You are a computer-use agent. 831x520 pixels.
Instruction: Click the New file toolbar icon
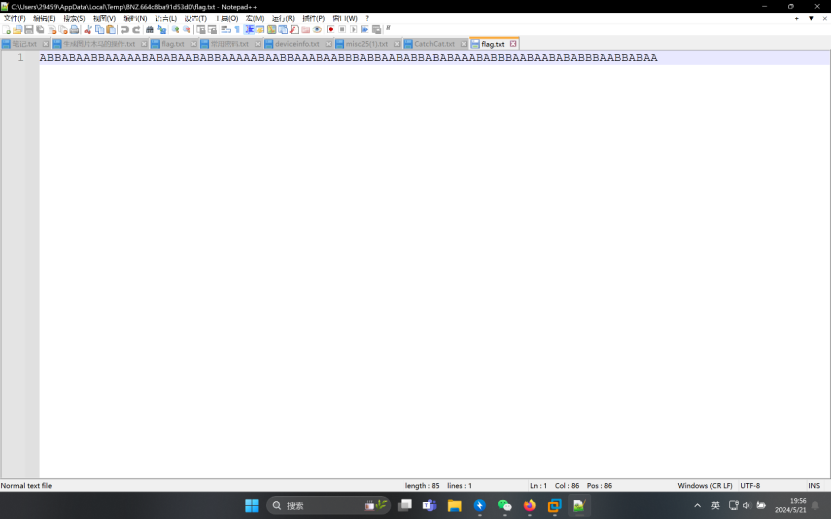(x=6, y=30)
